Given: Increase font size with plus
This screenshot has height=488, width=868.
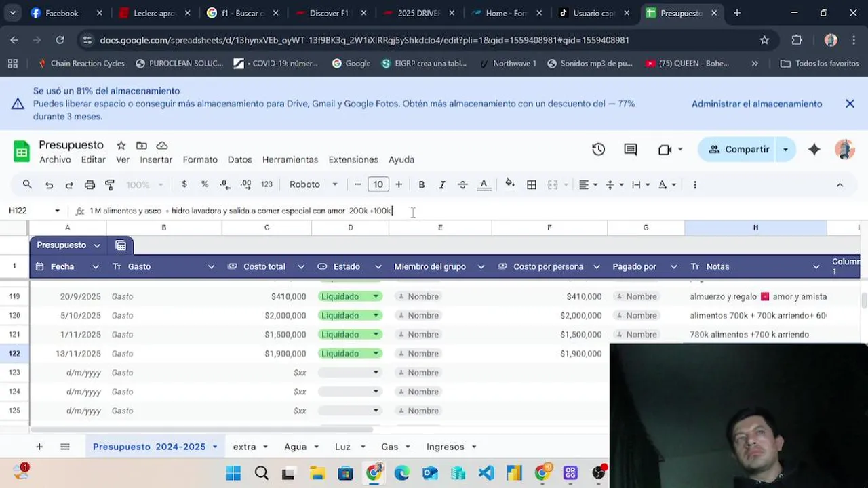Looking at the screenshot, I should coord(399,184).
